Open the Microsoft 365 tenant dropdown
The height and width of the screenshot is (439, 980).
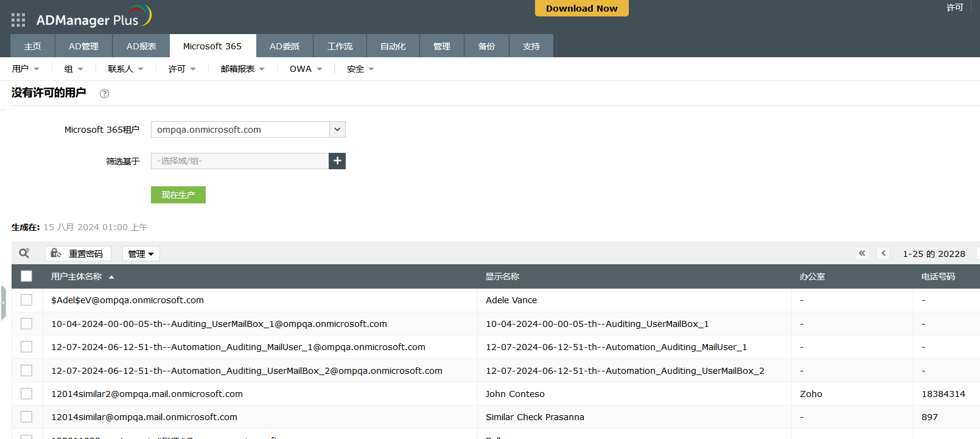click(337, 130)
